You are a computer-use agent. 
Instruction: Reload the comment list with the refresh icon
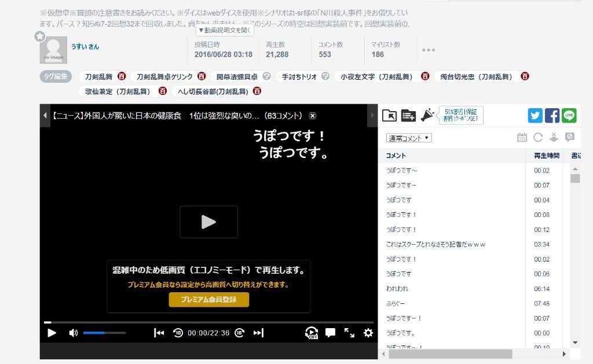point(538,137)
